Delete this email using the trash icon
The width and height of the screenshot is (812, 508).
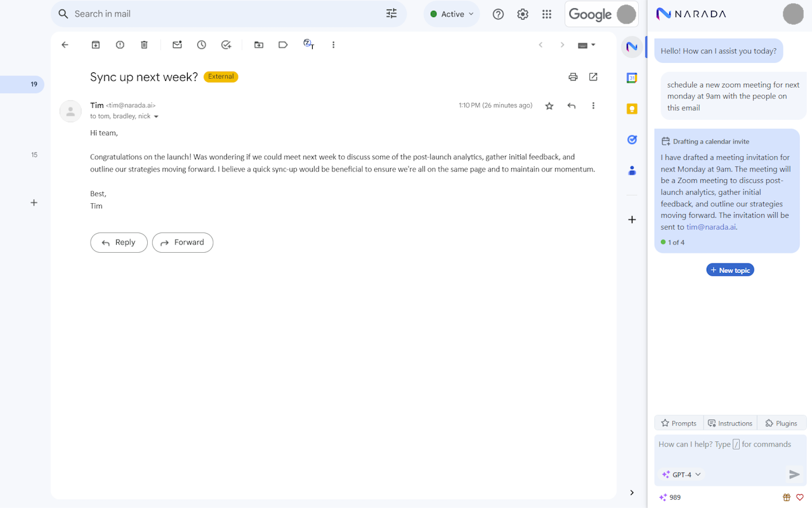click(144, 44)
